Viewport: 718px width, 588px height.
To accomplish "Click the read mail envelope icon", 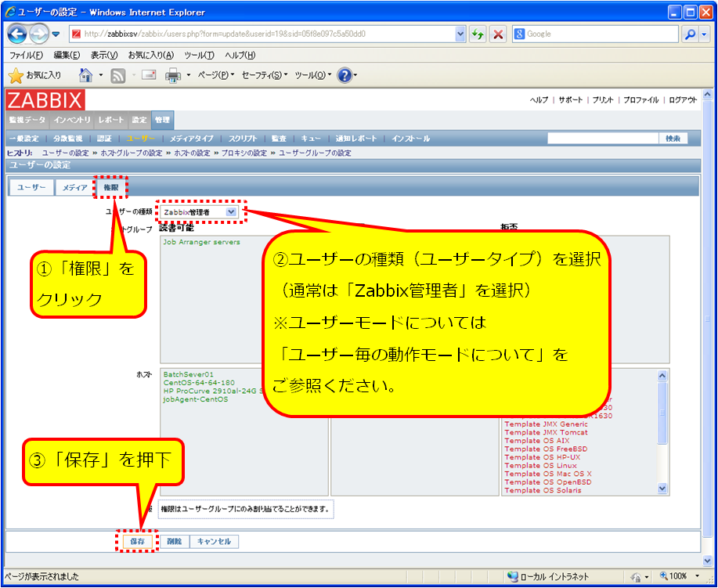I will tap(149, 75).
